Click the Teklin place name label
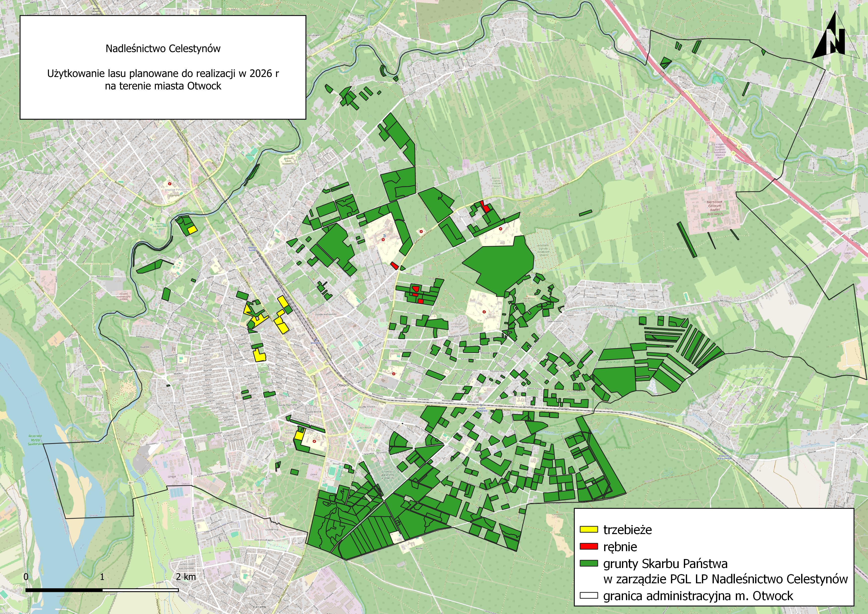 click(463, 217)
